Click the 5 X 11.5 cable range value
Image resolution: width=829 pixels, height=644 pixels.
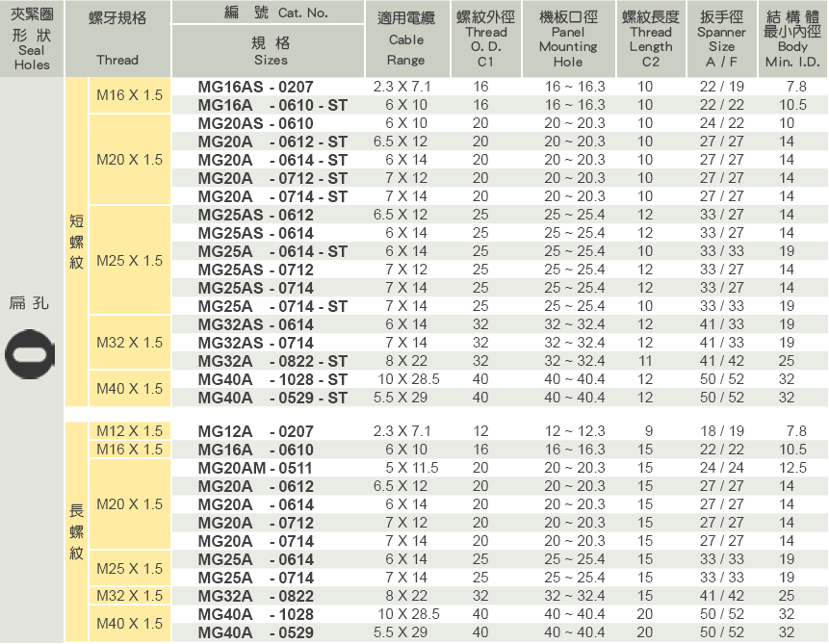coord(412,468)
